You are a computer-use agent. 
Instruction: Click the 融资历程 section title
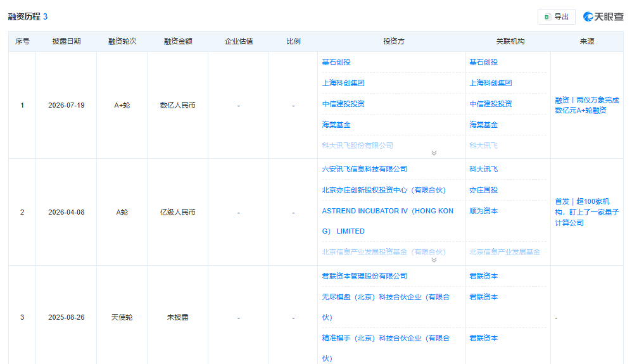coord(24,16)
